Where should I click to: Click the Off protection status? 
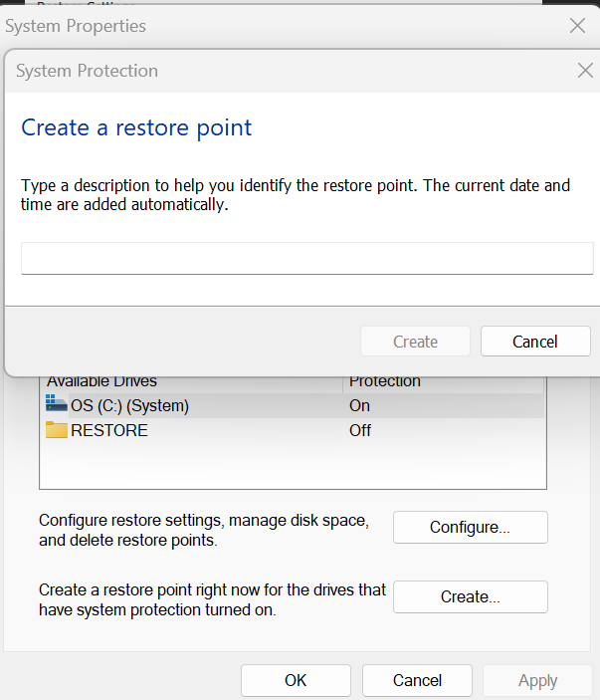point(360,430)
